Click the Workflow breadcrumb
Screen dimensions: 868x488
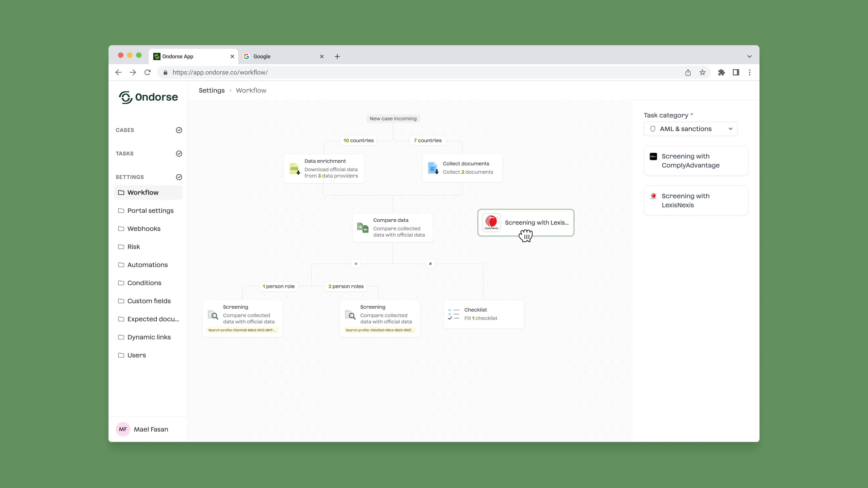(251, 90)
